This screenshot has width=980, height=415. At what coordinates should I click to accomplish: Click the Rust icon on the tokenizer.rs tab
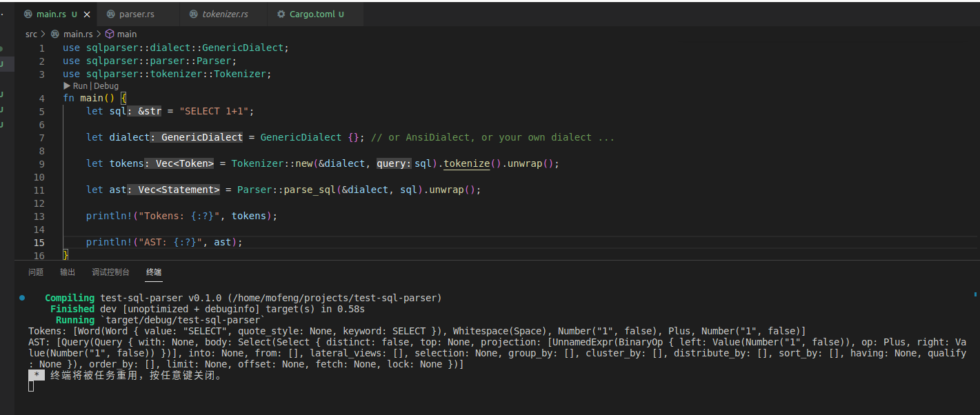pyautogui.click(x=194, y=12)
